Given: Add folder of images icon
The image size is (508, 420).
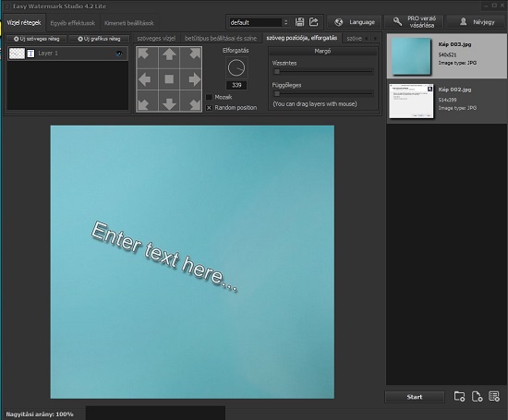Looking at the screenshot, I should pyautogui.click(x=459, y=396).
